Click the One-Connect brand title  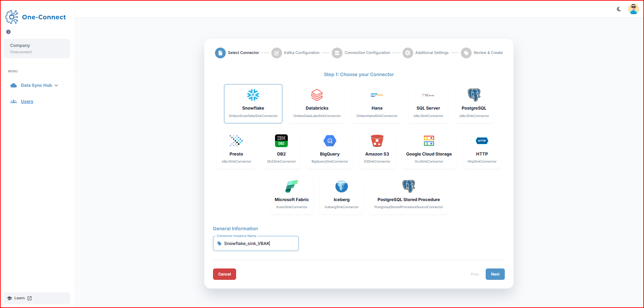(x=44, y=17)
